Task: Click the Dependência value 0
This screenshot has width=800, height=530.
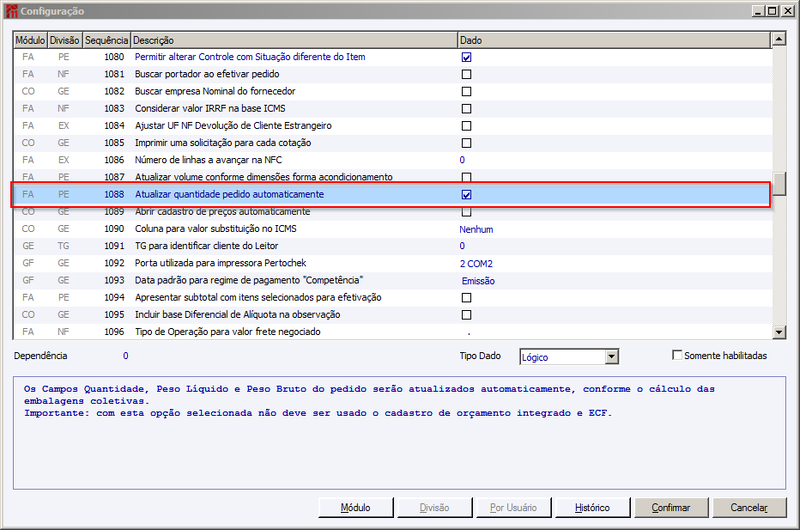Action: click(126, 356)
